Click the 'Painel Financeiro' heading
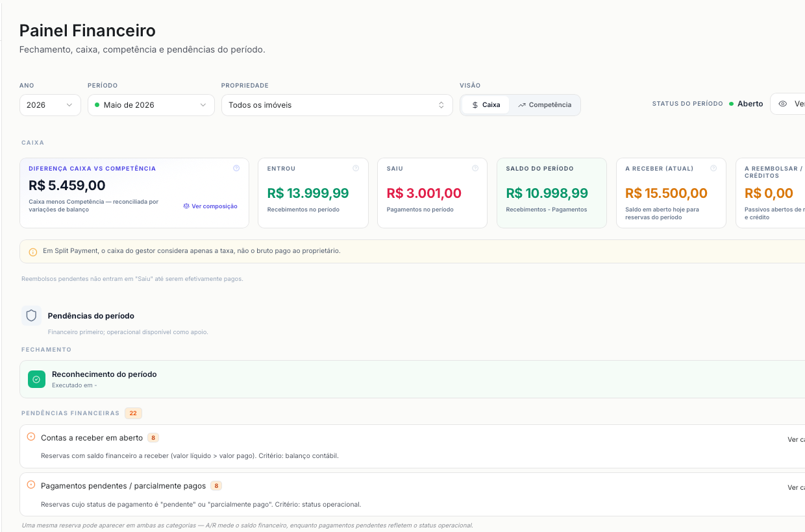 point(88,30)
